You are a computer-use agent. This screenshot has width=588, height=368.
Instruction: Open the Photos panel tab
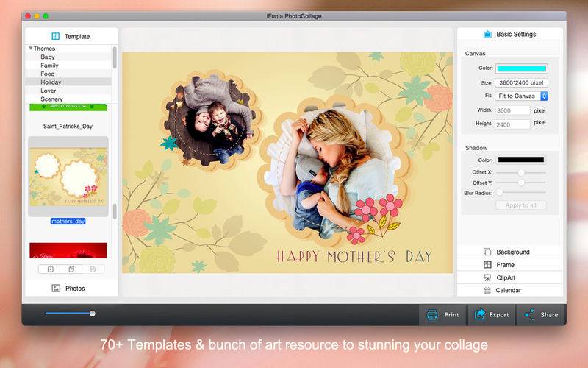[71, 288]
